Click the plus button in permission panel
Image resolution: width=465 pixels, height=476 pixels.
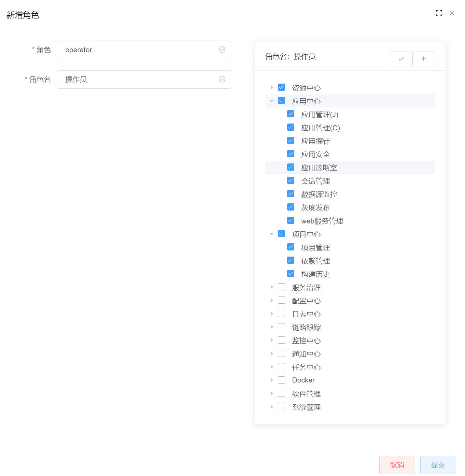coord(424,59)
